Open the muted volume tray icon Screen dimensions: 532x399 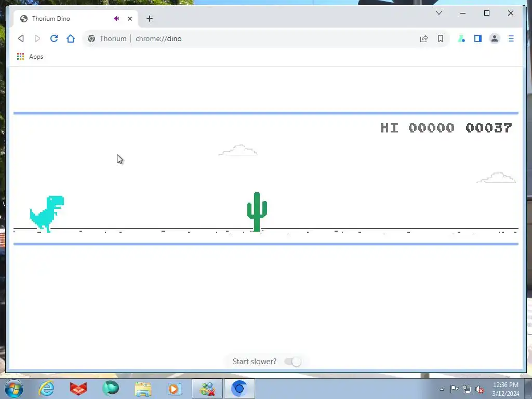coord(480,389)
